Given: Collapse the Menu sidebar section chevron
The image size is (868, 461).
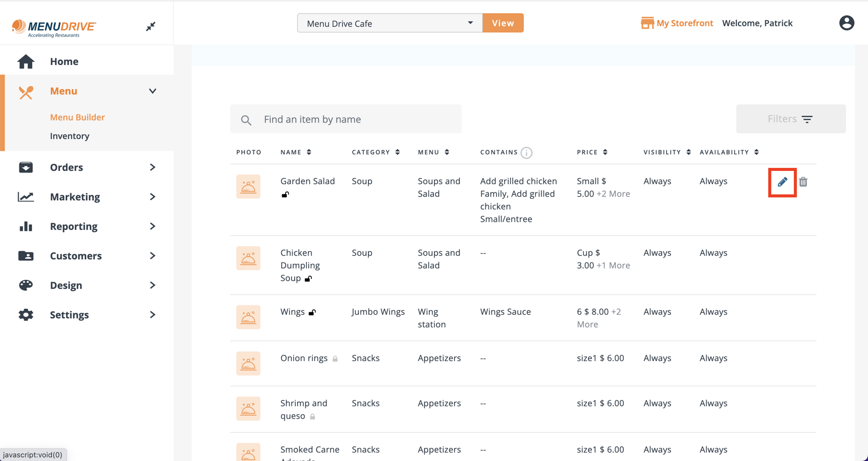Looking at the screenshot, I should coord(152,91).
